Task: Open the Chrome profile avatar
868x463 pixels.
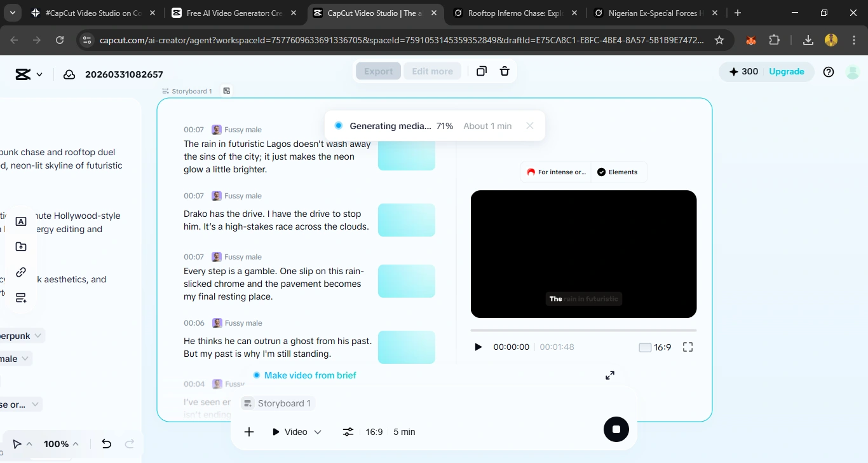Action: 831,40
